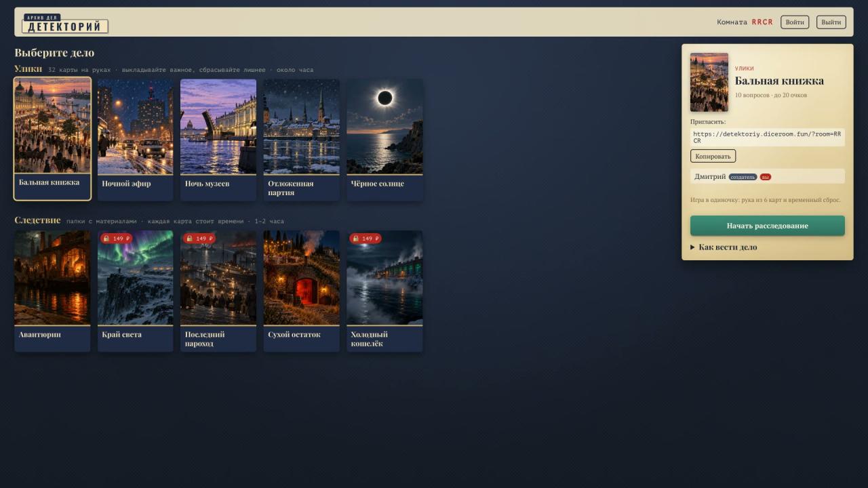Viewport: 868px width, 488px height.
Task: Start the game with Начать расследование
Action: [768, 226]
